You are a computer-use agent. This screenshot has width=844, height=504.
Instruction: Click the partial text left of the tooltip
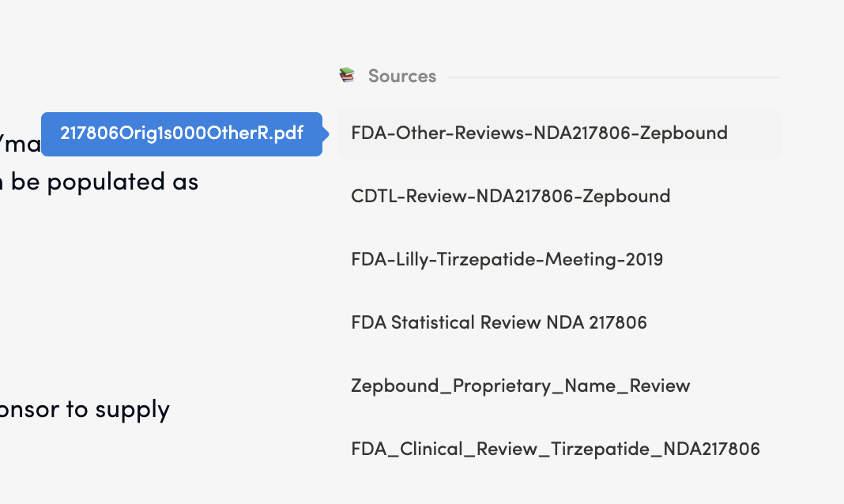tap(20, 145)
